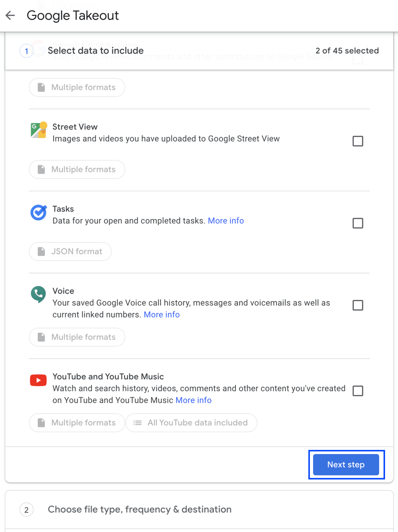Image resolution: width=398 pixels, height=532 pixels.
Task: Click the Tasks app icon
Action: pos(38,212)
